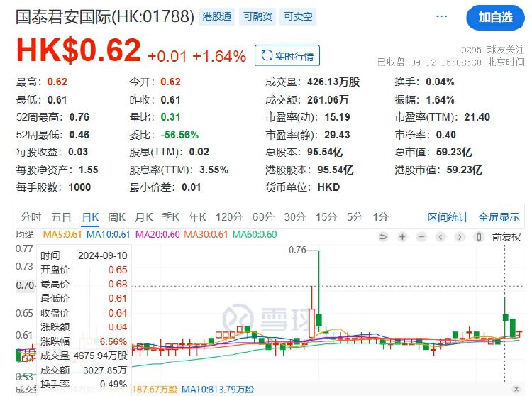This screenshot has height=396, width=532.
Task: Refresh via 实时行情 button
Action: tap(287, 55)
